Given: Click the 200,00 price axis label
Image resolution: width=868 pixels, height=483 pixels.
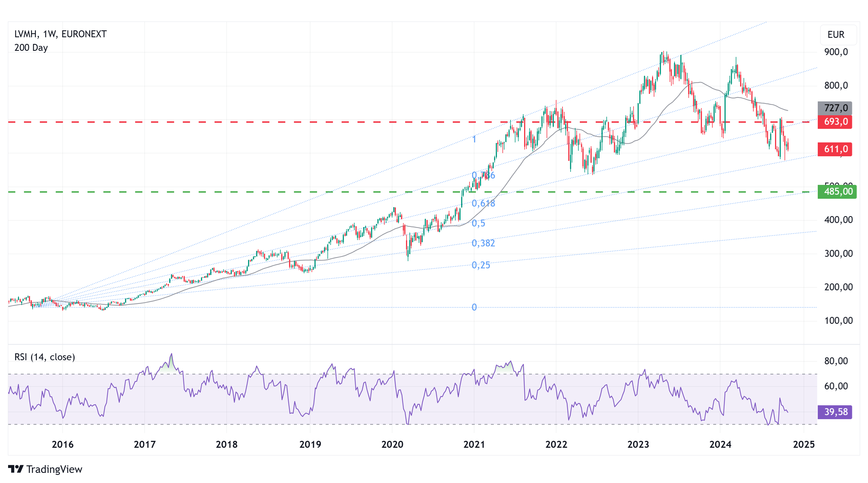Looking at the screenshot, I should point(838,287).
